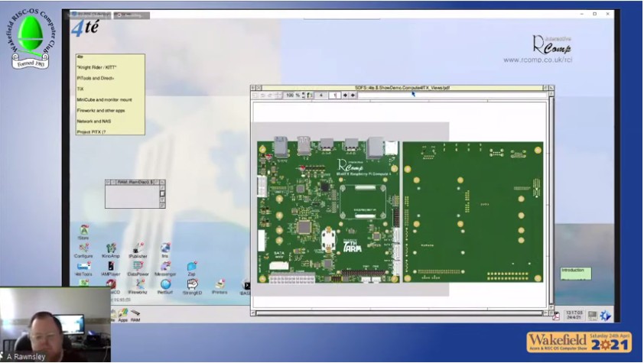Click the PDF window title bar
This screenshot has width=644, height=363.
pyautogui.click(x=402, y=88)
